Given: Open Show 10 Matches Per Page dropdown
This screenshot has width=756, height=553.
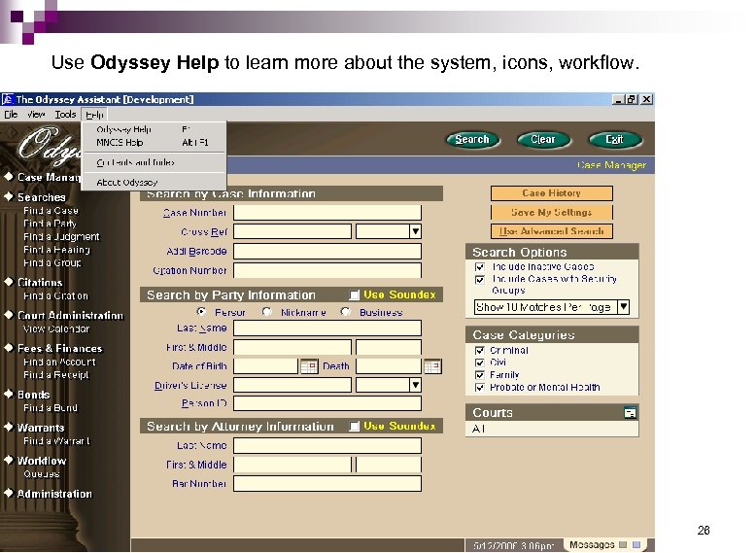Looking at the screenshot, I should tap(624, 307).
